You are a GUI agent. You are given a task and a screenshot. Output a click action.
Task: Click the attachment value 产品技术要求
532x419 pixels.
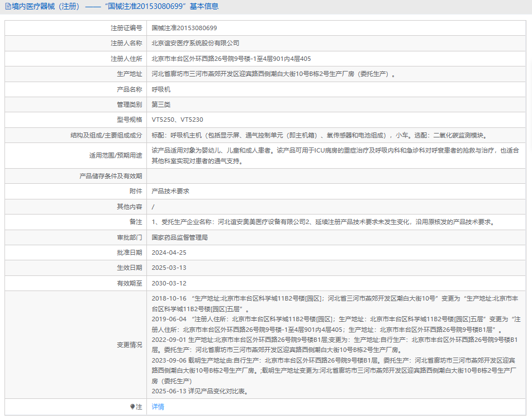coord(170,191)
